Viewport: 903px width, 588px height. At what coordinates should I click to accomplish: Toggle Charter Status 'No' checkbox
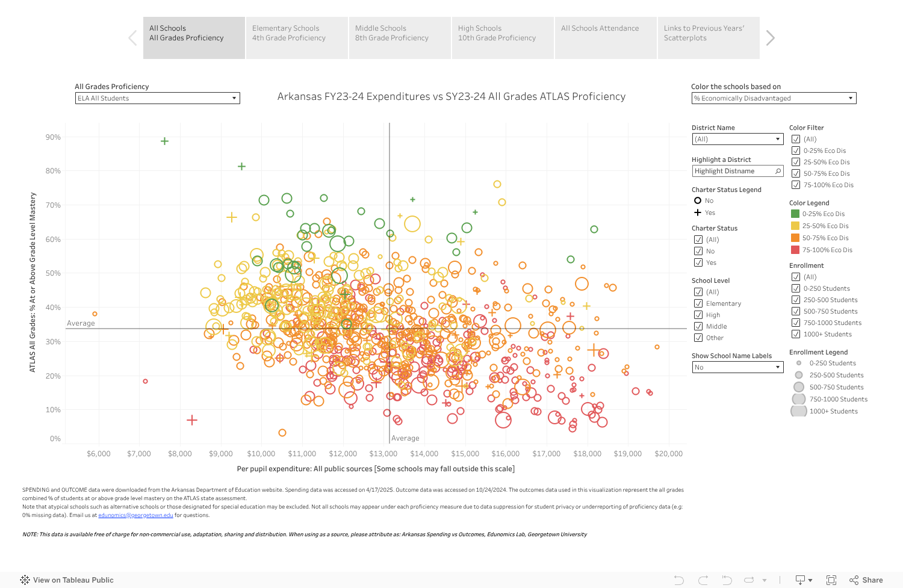[698, 251]
